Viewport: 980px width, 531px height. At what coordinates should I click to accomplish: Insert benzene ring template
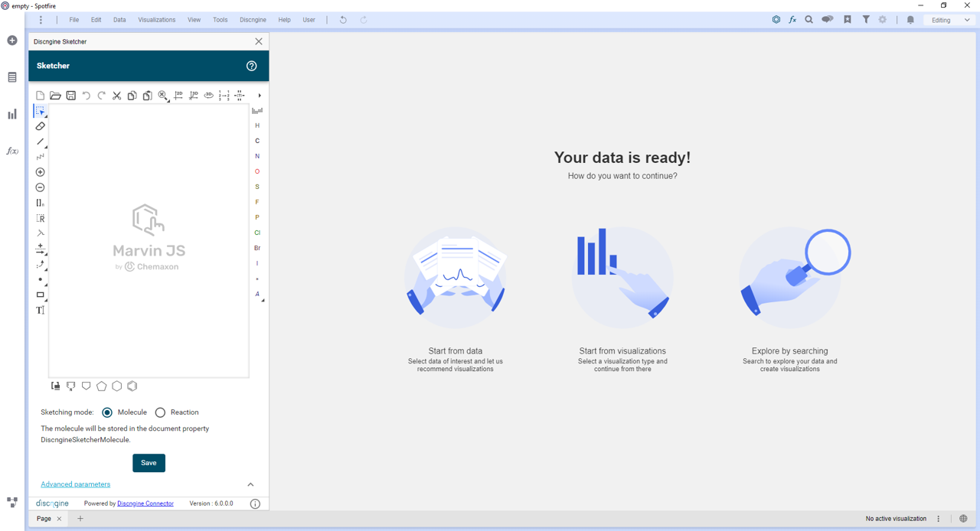(132, 386)
